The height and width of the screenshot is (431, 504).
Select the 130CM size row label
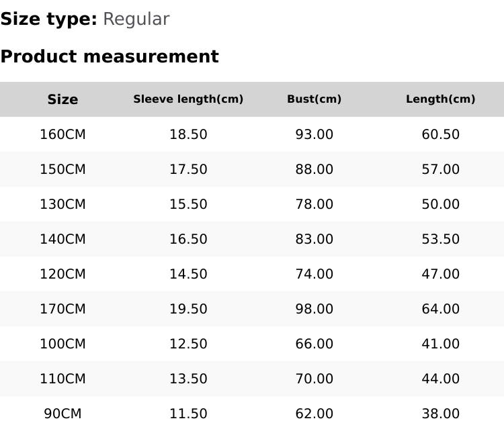point(62,204)
